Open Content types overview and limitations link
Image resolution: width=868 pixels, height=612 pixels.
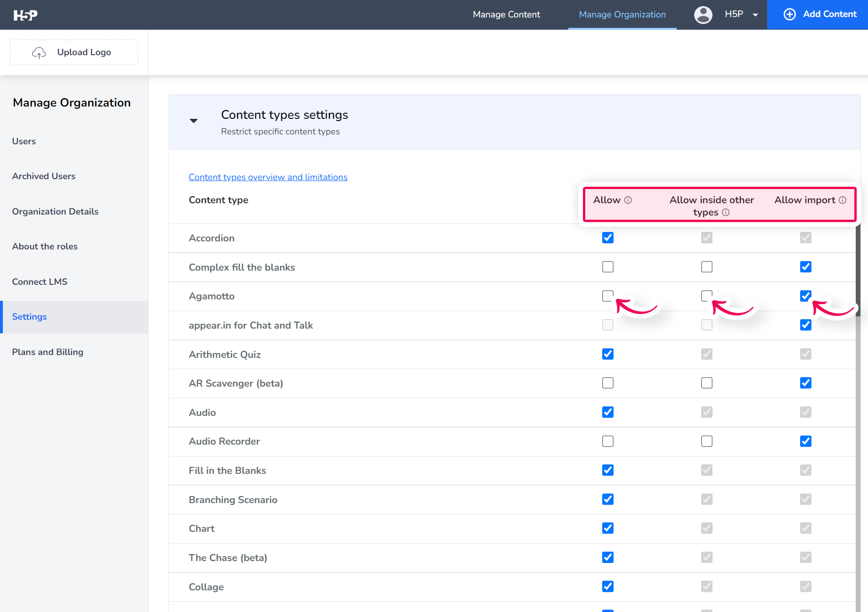(268, 177)
